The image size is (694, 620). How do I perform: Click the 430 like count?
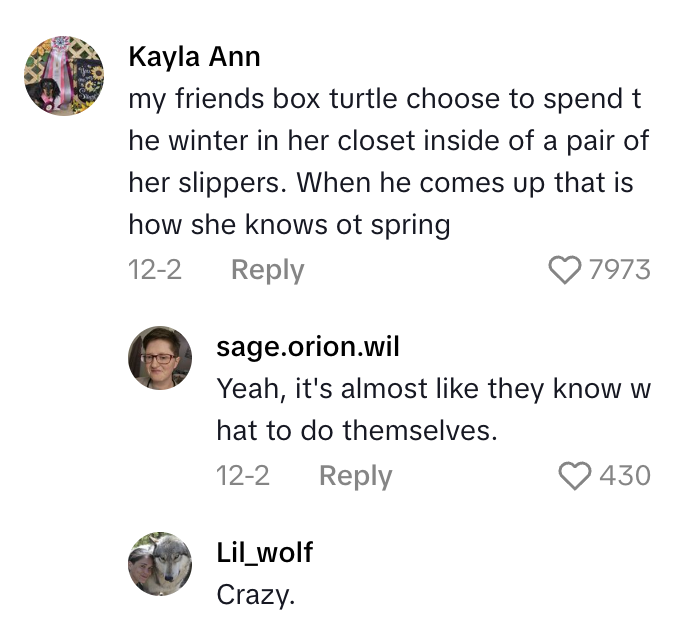(x=625, y=475)
